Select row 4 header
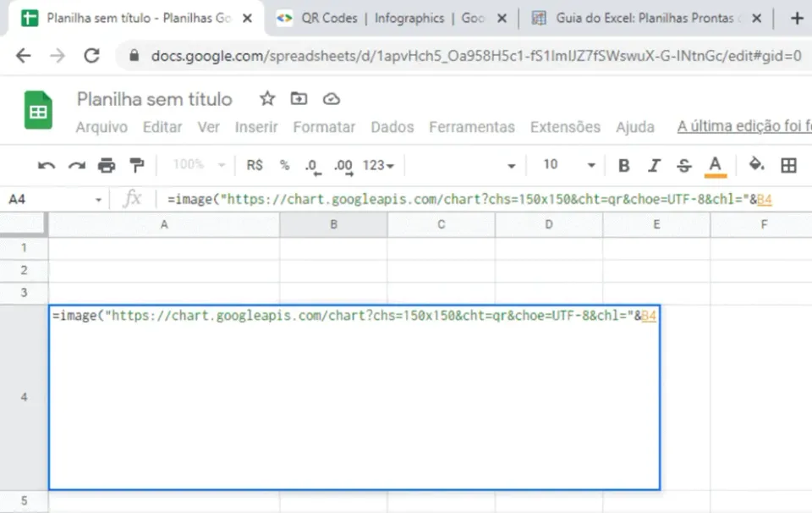Image resolution: width=812 pixels, height=513 pixels. (24, 397)
